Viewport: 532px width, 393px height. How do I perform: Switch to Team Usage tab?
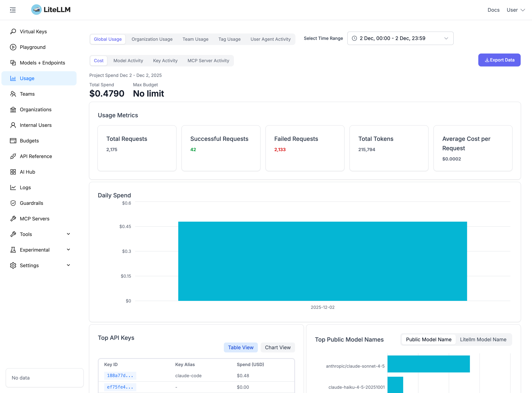[x=195, y=39]
